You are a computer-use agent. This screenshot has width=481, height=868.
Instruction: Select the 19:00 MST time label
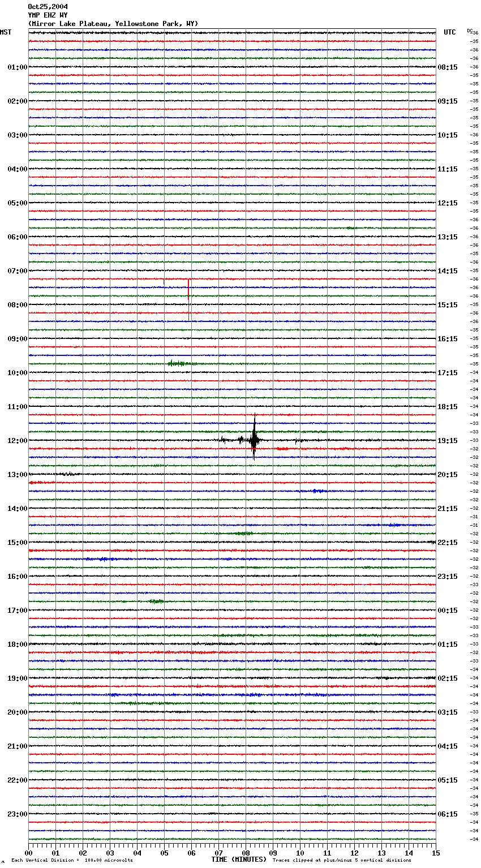coord(17,678)
